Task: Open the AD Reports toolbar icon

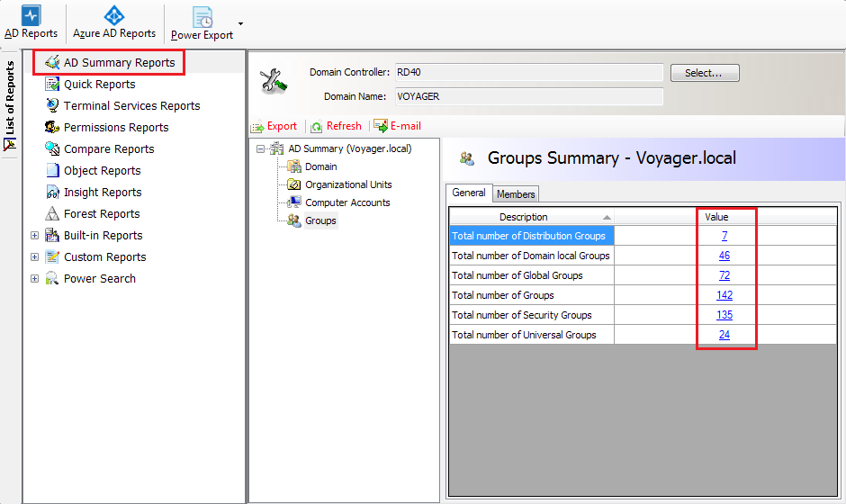Action: pos(31,15)
